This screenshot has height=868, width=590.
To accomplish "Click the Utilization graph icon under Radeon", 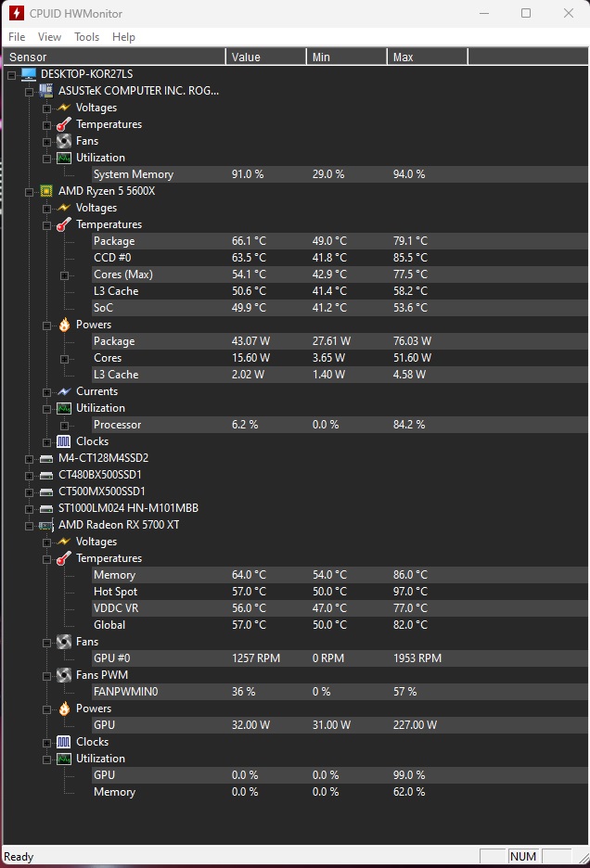I will coord(64,759).
